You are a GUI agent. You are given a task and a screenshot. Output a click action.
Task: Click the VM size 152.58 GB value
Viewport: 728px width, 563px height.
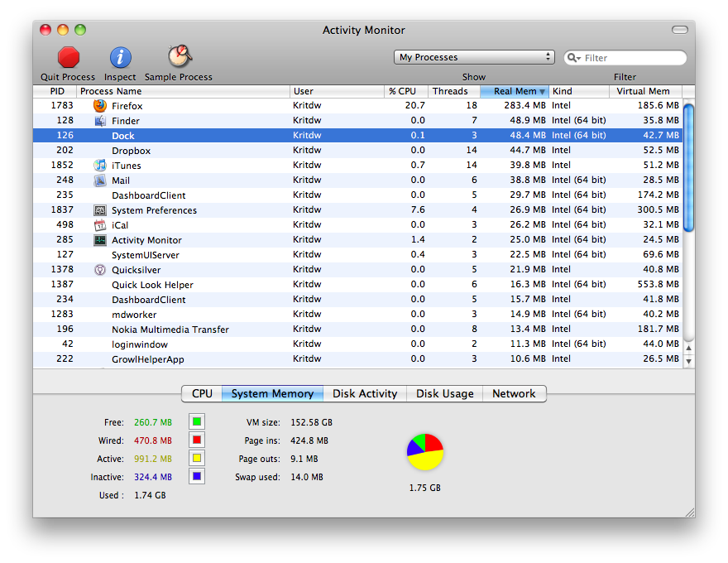tap(312, 422)
